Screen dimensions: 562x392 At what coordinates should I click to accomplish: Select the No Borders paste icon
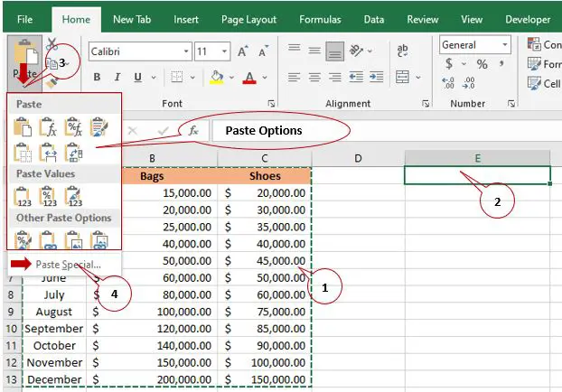pyautogui.click(x=23, y=153)
